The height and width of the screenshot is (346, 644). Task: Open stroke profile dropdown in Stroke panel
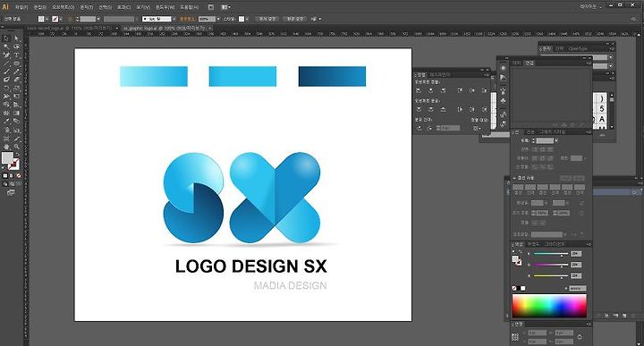pos(565,234)
